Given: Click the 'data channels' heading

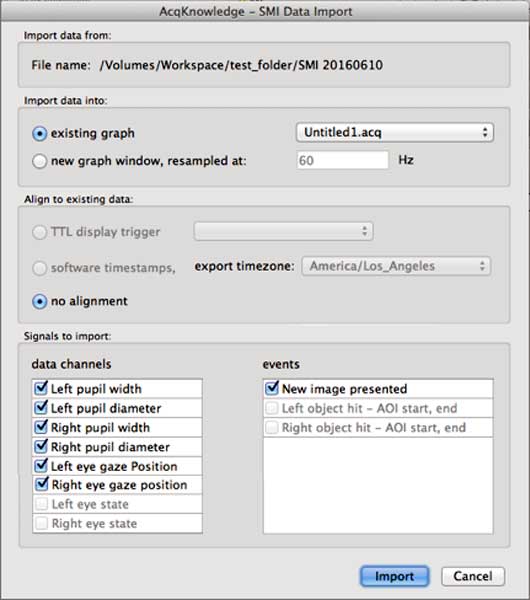Looking at the screenshot, I should coord(72,364).
